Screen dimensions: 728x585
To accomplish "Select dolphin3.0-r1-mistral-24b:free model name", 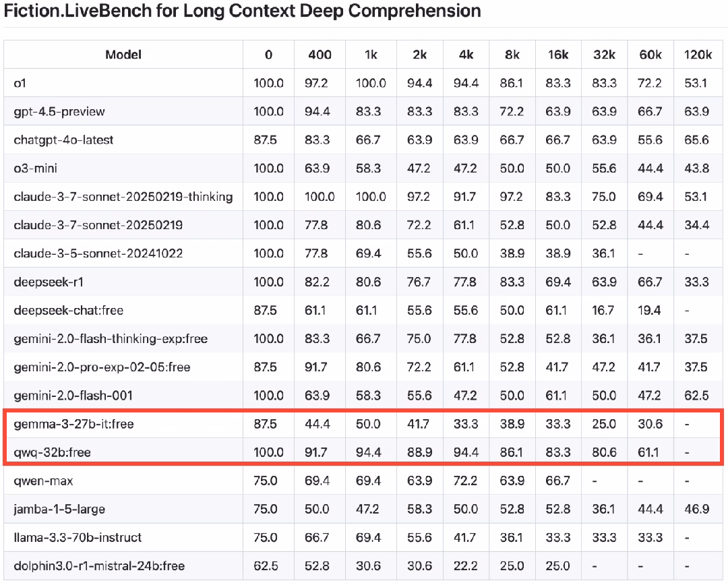I will (x=99, y=566).
